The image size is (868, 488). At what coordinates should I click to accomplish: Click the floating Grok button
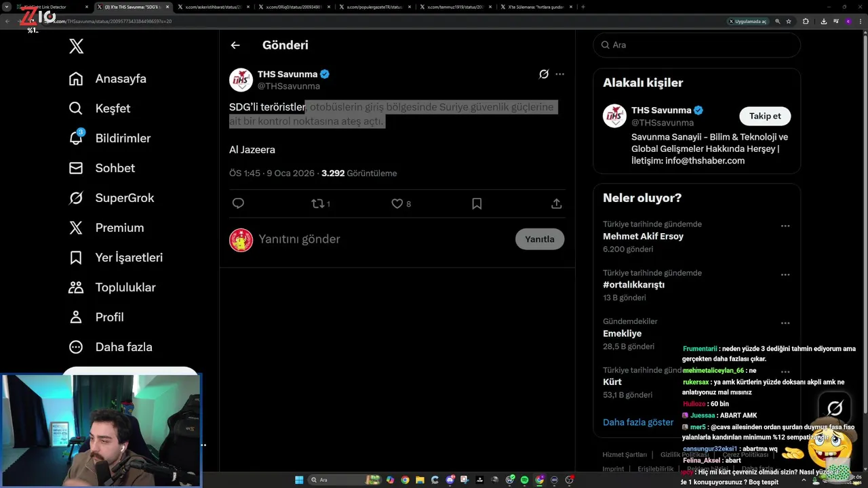pos(835,408)
